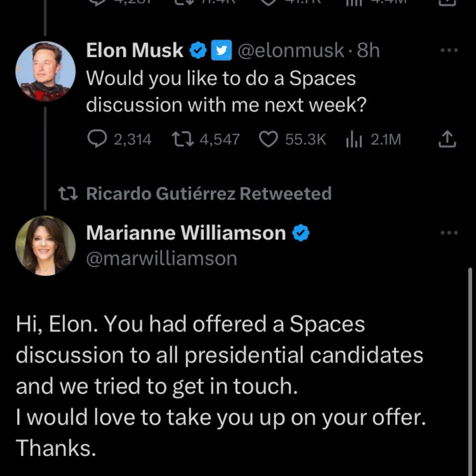Open Elon Musk's profile picture
The height and width of the screenshot is (476, 476).
pyautogui.click(x=45, y=71)
